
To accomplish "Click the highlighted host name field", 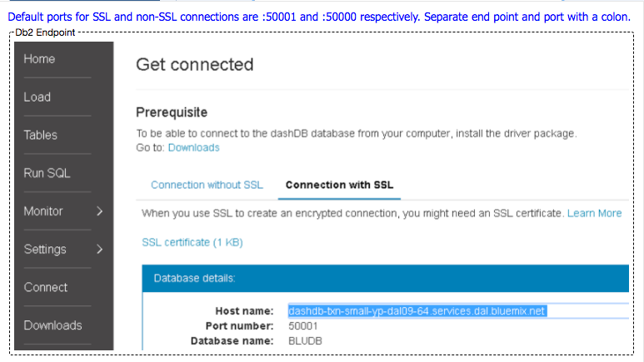I will click(458, 311).
